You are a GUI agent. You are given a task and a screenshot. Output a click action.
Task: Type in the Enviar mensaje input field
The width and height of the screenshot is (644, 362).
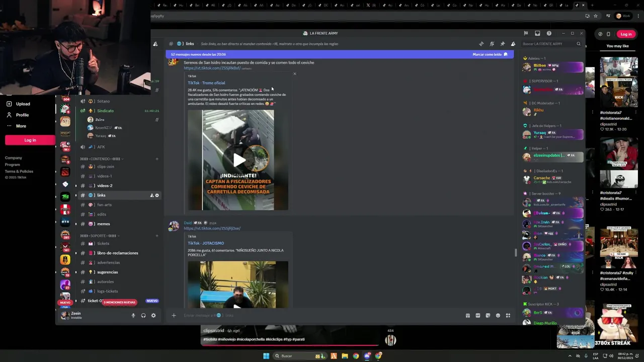pos(322,315)
